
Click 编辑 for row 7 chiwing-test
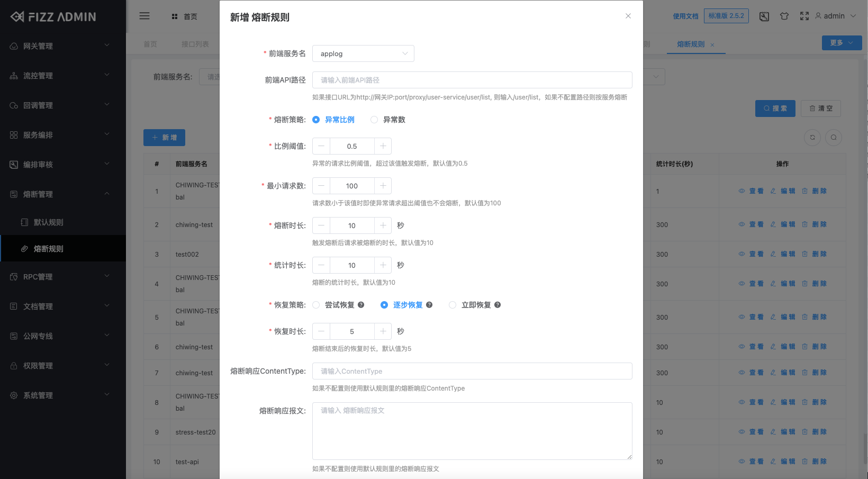pos(783,373)
